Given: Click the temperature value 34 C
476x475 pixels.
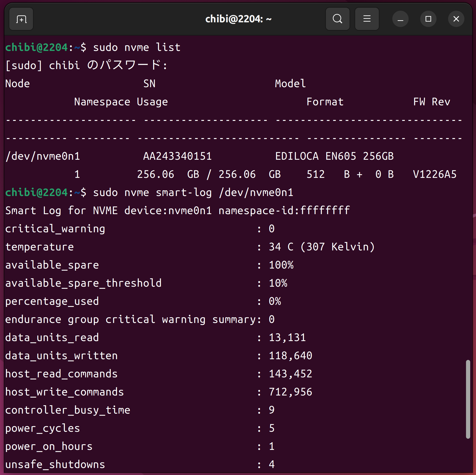Looking at the screenshot, I should 281,247.
